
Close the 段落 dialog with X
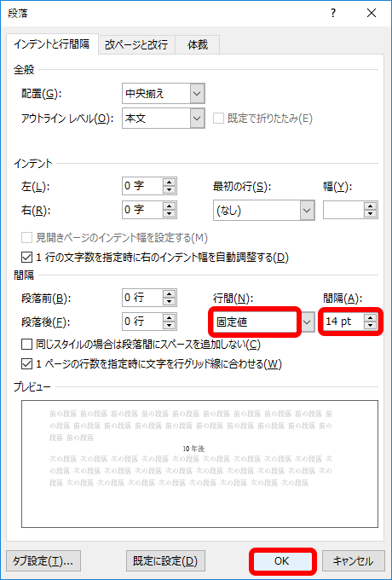pos(372,14)
